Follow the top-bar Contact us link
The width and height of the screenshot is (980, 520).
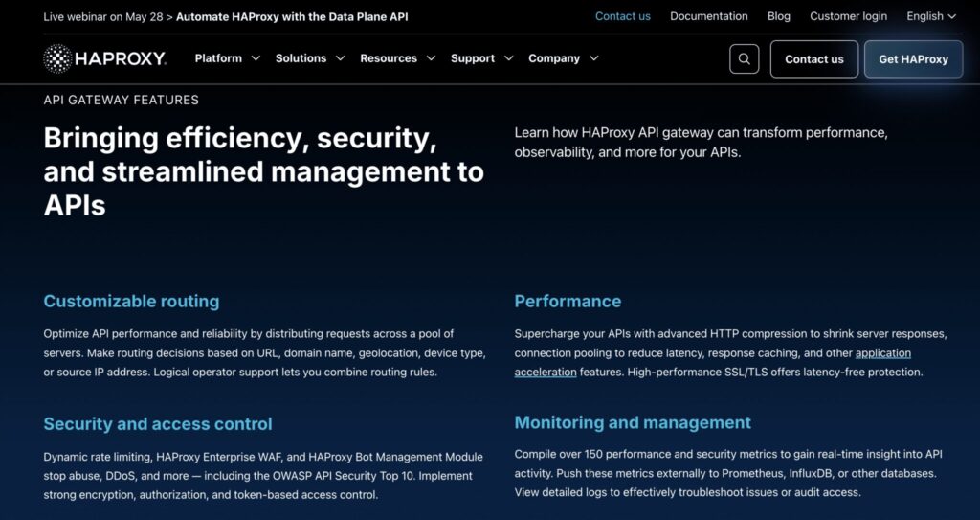pyautogui.click(x=622, y=17)
